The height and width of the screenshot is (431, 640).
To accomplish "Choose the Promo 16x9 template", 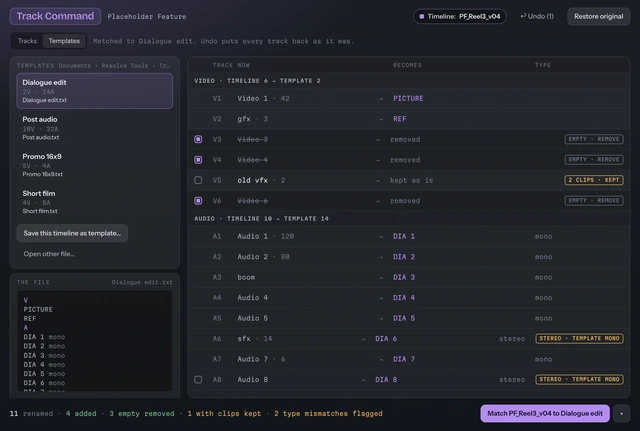I will click(95, 165).
